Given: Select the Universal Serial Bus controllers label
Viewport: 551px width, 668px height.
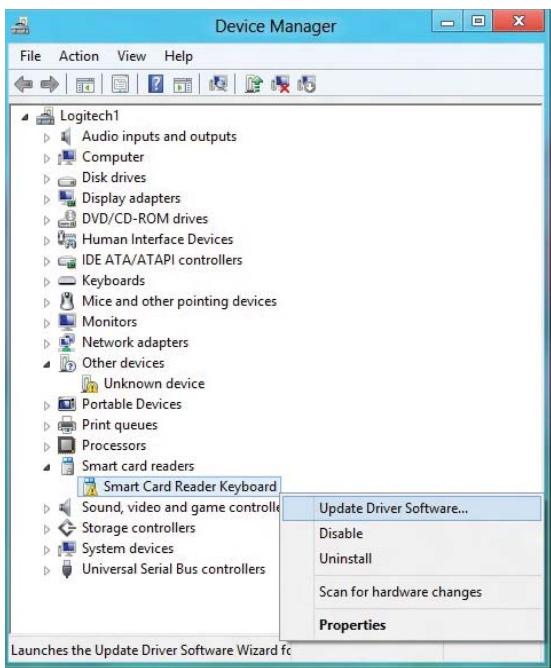Looking at the screenshot, I should pos(173,569).
